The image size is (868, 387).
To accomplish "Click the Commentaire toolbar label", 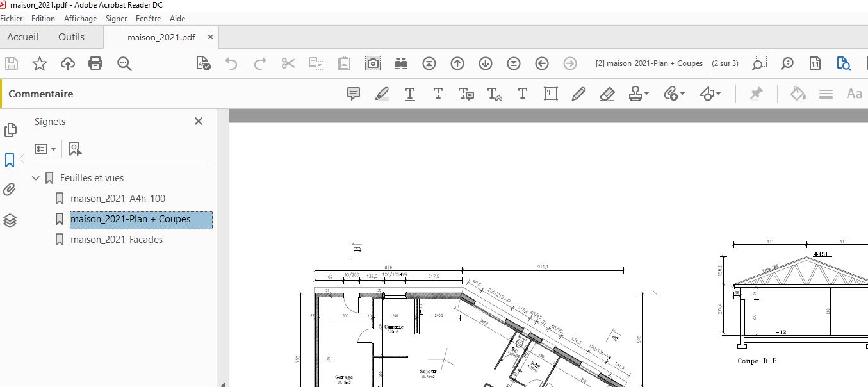I will click(41, 94).
